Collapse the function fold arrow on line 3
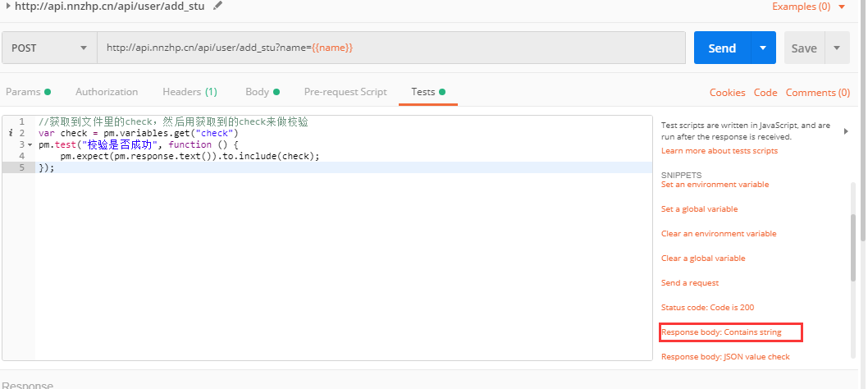 coord(30,145)
